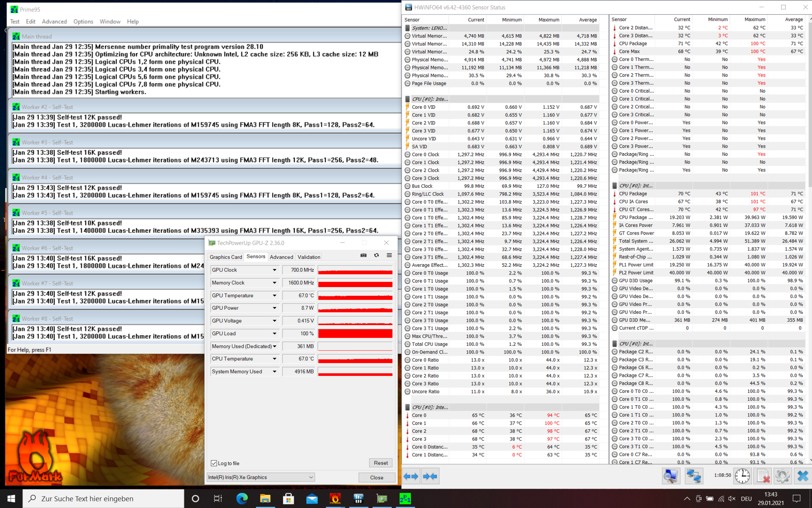This screenshot has width=812, height=508.
Task: Expand the GPU Clock sensor dropdown
Action: (x=274, y=270)
